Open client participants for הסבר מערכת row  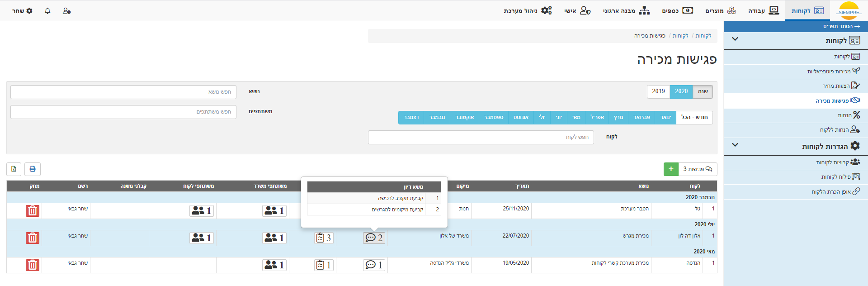click(202, 211)
